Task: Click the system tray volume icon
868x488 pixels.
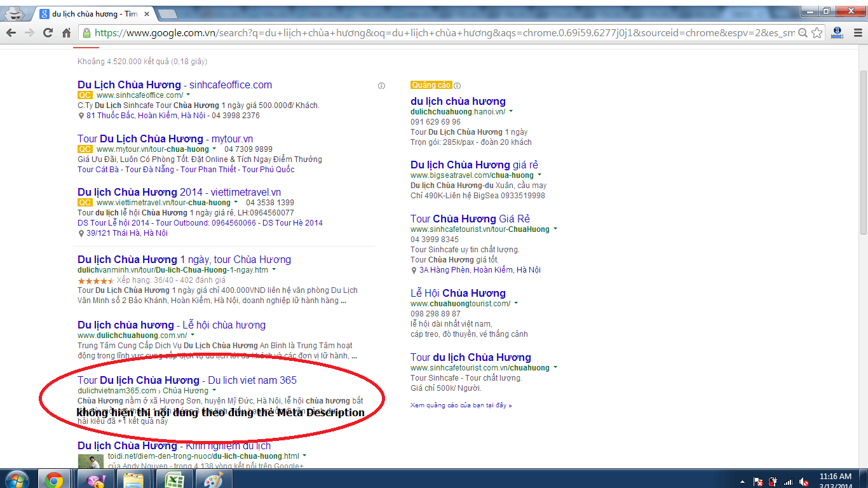Action: [x=803, y=482]
